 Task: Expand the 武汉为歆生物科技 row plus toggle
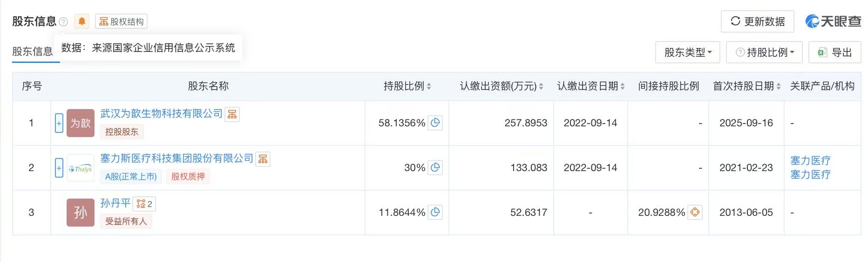59,123
